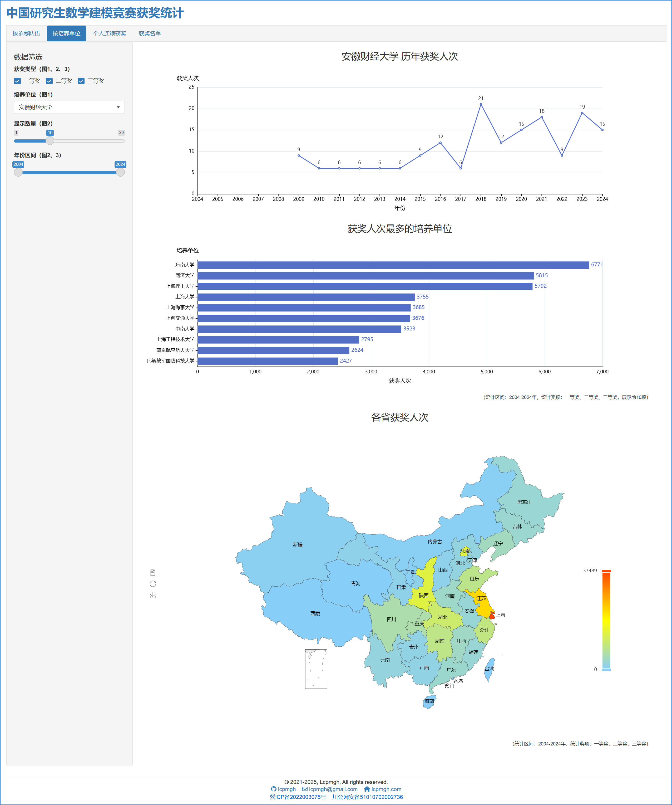Switch to the 按参赛队伍 tab

pyautogui.click(x=26, y=33)
